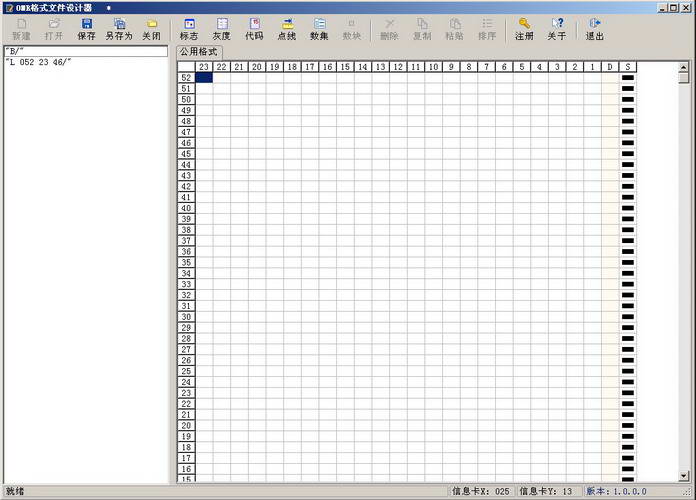The image size is (696, 500).
Task: Select the "L 052 23 46/" line
Action: [x=86, y=62]
